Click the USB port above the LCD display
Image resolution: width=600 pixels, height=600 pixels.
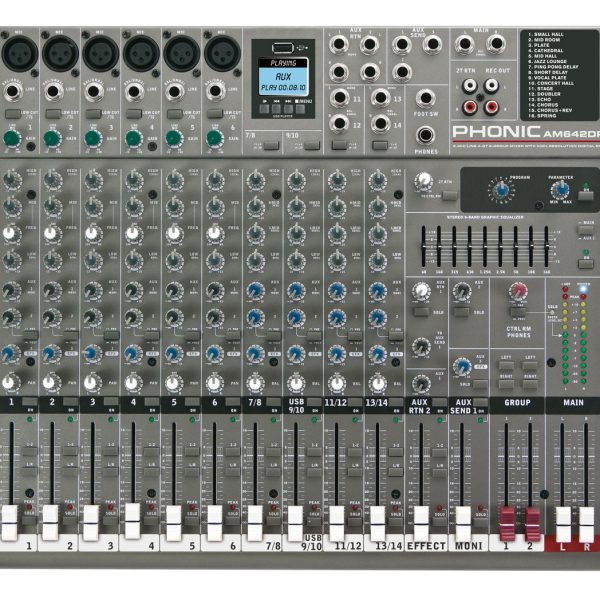(x=282, y=48)
